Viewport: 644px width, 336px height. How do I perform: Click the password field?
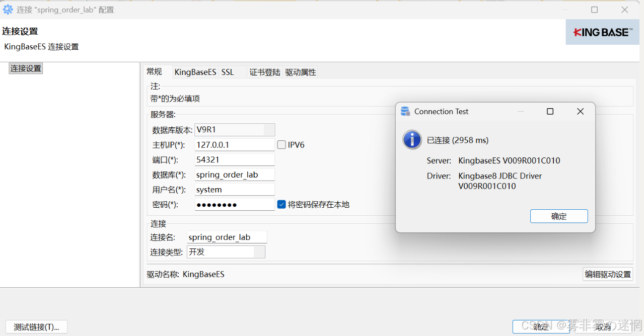click(235, 205)
